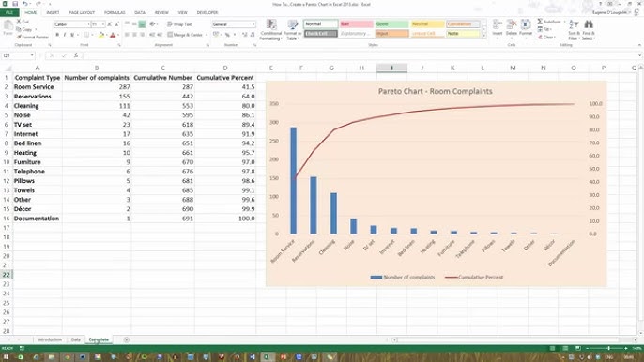Apply the Good cell style

point(391,24)
